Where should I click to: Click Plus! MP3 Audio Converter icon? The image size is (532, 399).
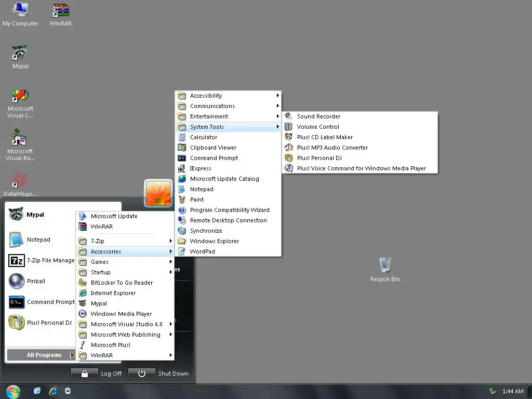(289, 148)
